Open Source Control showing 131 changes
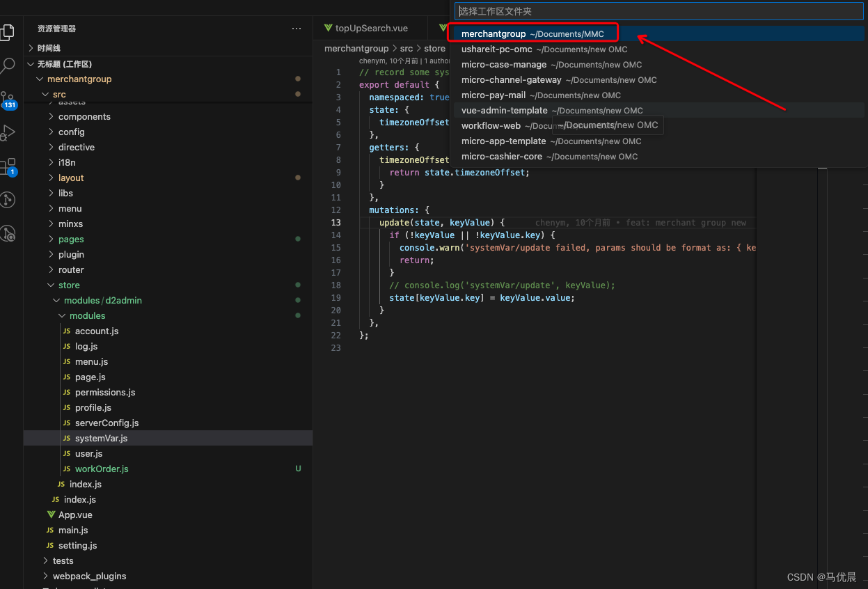Image resolution: width=868 pixels, height=589 pixels. click(x=9, y=97)
